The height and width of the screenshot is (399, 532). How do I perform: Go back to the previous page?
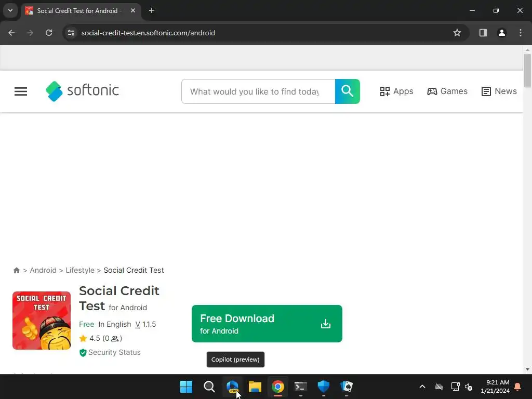click(x=11, y=33)
